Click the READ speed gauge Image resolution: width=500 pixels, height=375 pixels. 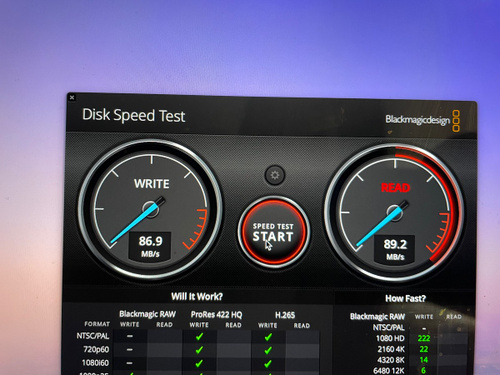click(394, 214)
